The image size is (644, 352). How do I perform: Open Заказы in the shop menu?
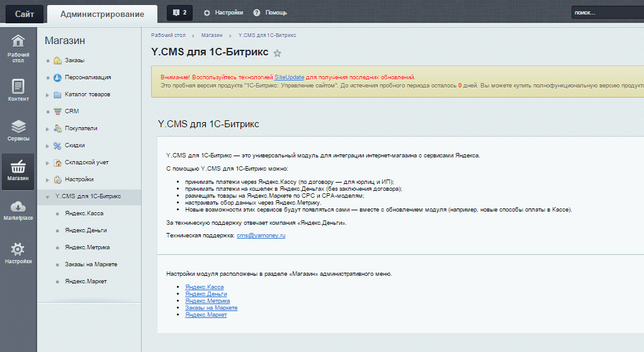point(74,60)
